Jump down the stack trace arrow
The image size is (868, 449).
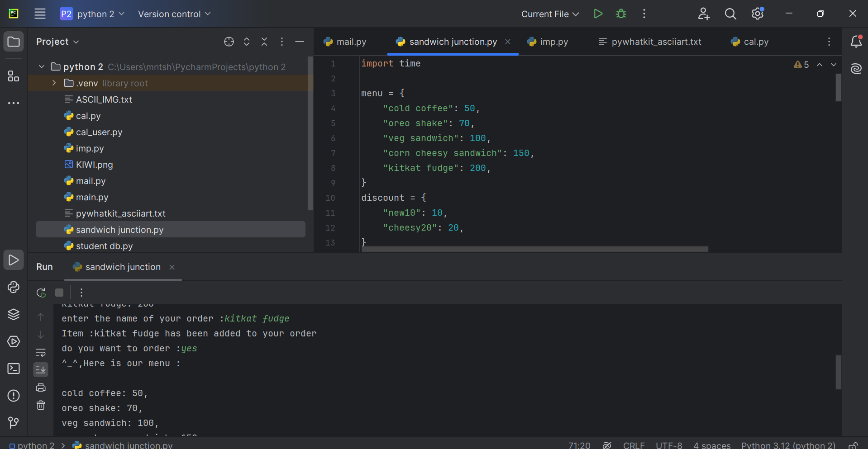(x=41, y=335)
